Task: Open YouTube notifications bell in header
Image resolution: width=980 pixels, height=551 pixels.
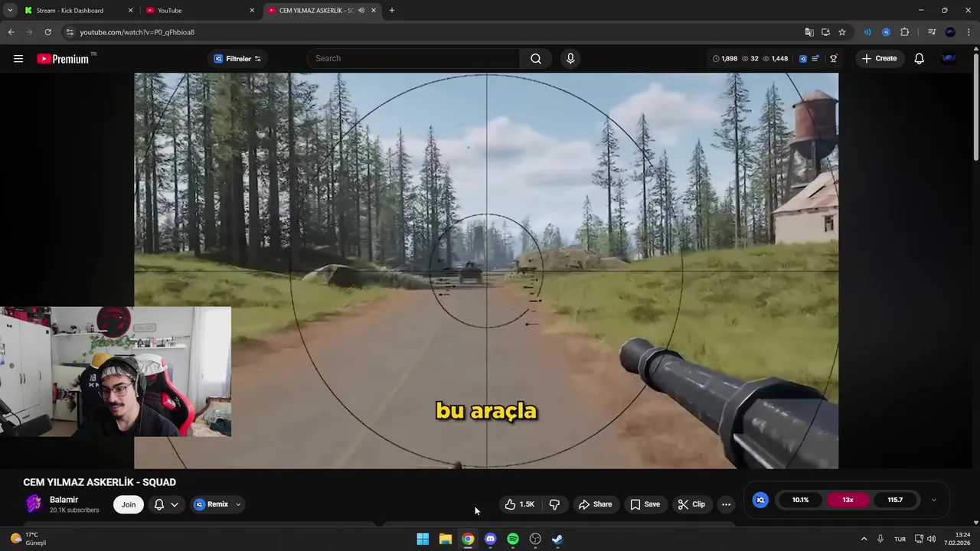Action: pyautogui.click(x=920, y=58)
